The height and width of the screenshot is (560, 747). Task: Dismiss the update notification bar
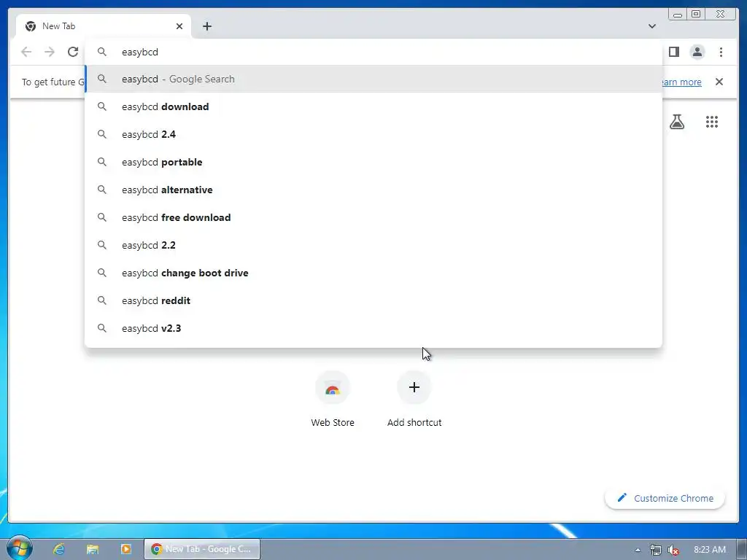point(719,82)
